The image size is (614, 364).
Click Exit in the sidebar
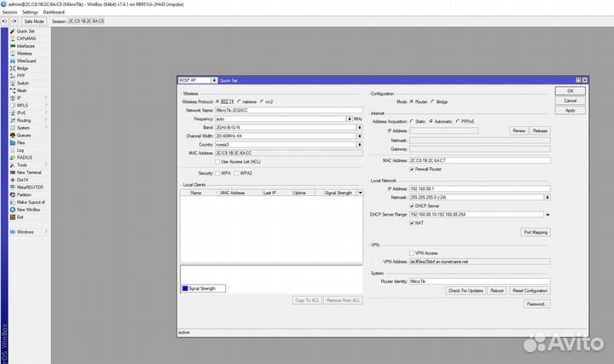point(20,217)
